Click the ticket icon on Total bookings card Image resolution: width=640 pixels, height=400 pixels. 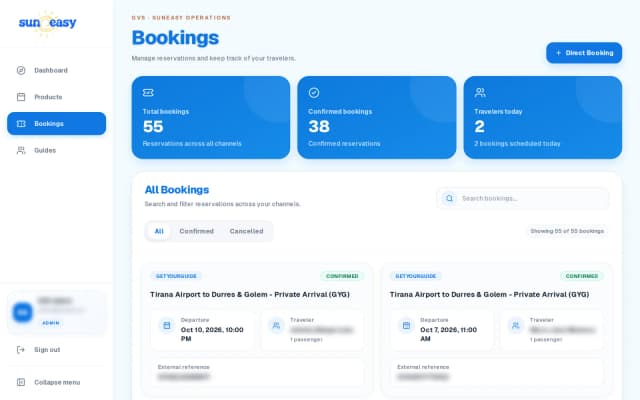point(148,93)
